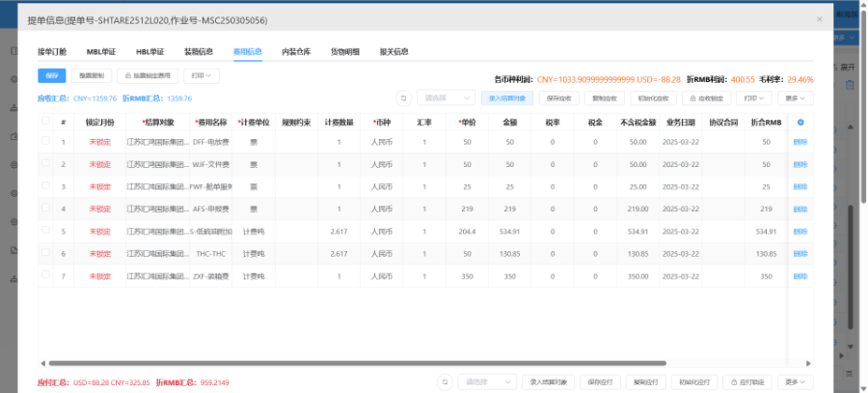Click the lock button right of 整票复制

[148, 76]
